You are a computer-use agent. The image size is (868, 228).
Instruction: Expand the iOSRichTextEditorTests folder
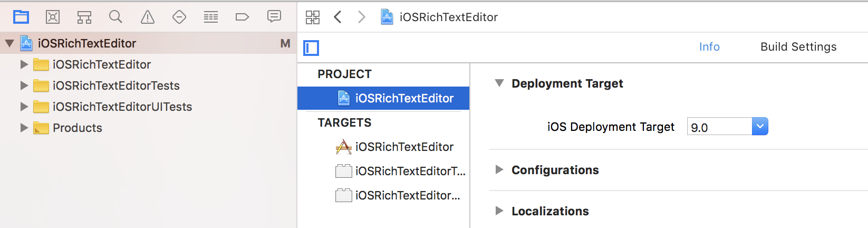pos(24,85)
